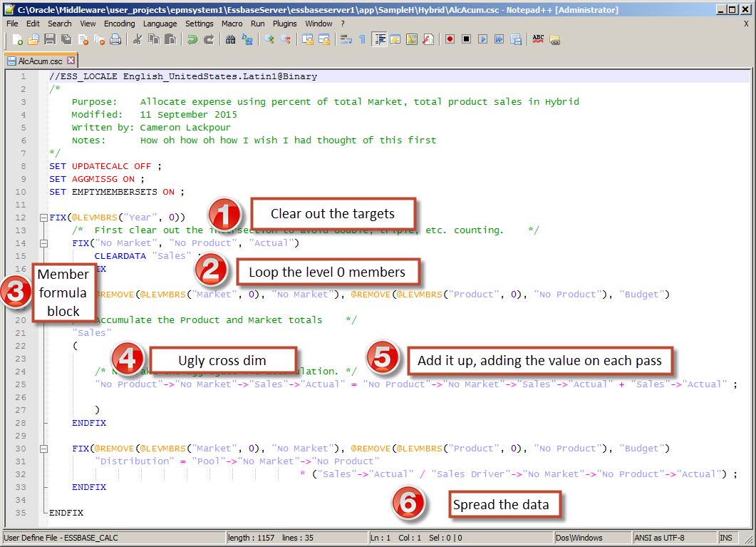Click the New file toolbar icon
The width and height of the screenshot is (756, 547).
[18, 39]
